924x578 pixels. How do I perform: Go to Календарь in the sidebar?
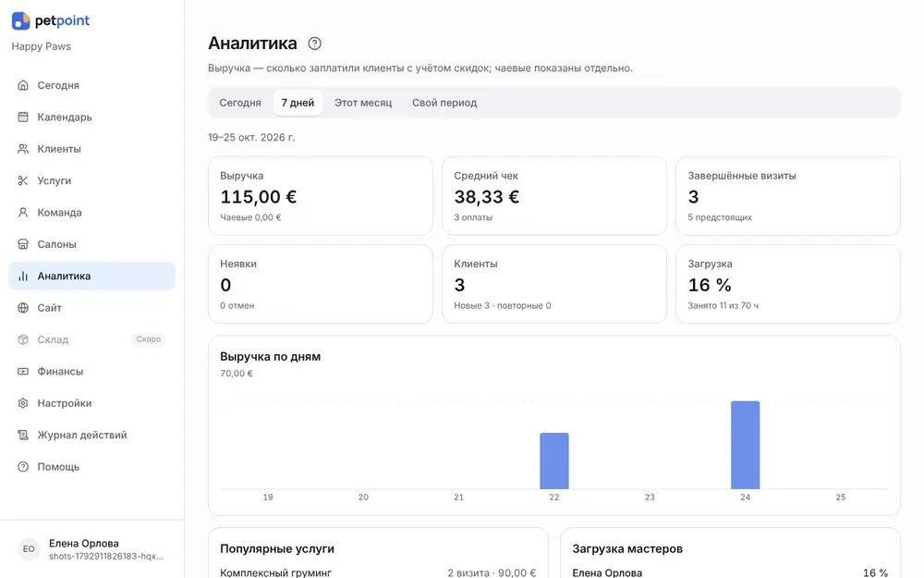coord(91,117)
